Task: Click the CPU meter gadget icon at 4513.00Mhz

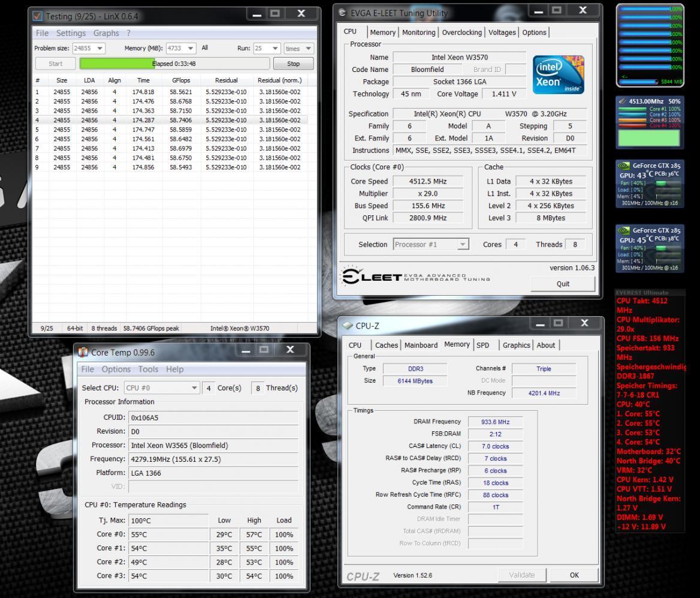Action: [x=622, y=101]
